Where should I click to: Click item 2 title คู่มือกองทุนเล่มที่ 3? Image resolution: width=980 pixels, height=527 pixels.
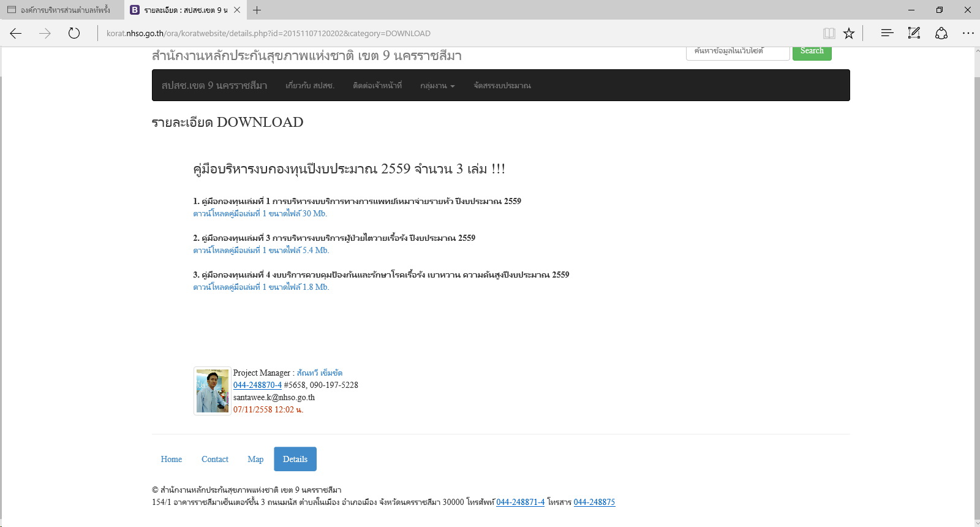click(x=334, y=238)
